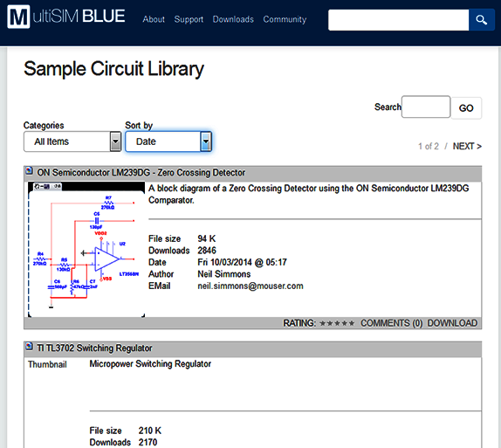The height and width of the screenshot is (448, 501).
Task: Click the GO button
Action: coord(466,108)
